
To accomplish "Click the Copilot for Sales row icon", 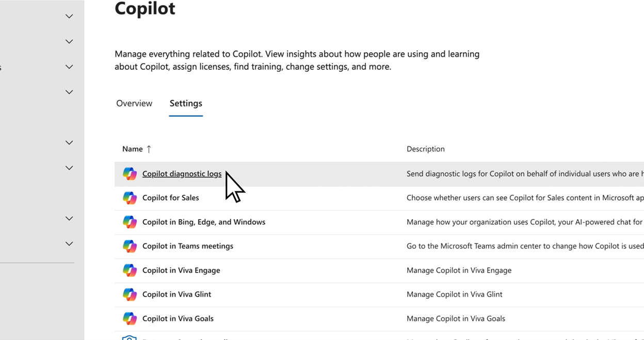I will [130, 197].
